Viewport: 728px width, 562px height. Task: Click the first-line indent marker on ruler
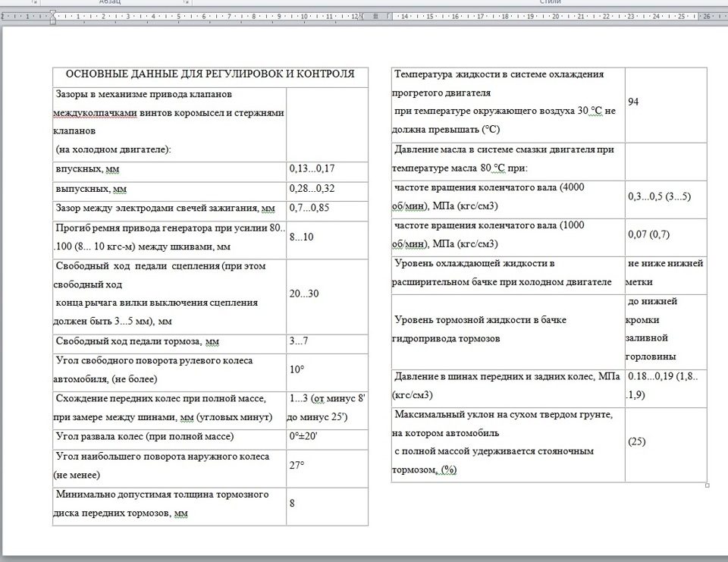click(x=53, y=14)
